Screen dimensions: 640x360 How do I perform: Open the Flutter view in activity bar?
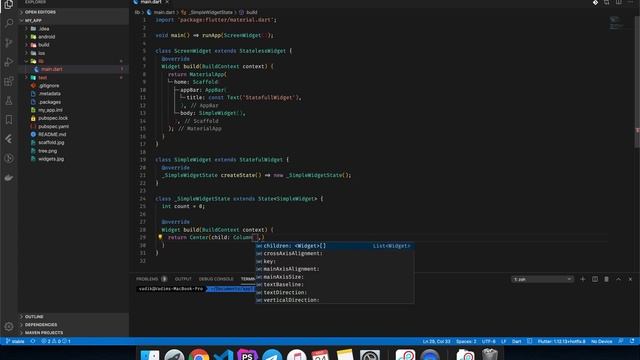9,139
